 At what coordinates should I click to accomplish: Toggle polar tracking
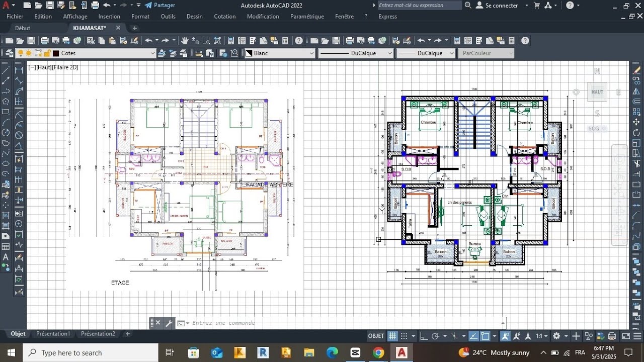[x=436, y=336]
